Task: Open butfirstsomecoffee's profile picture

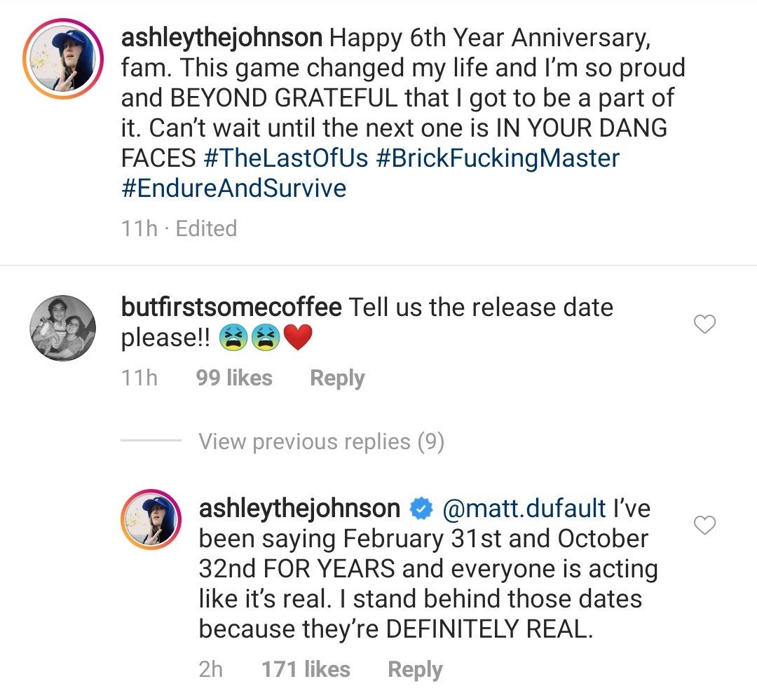Action: [x=62, y=327]
